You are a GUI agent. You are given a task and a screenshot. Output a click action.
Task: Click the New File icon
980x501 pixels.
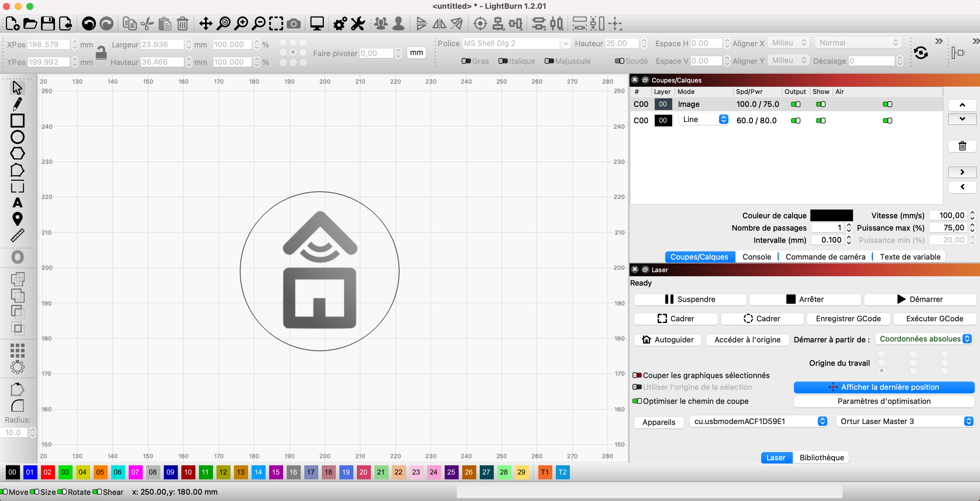13,24
